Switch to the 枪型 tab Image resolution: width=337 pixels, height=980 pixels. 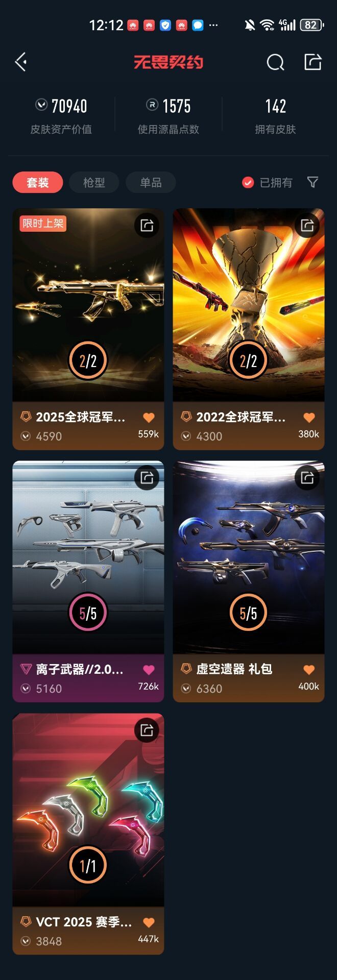coord(94,182)
